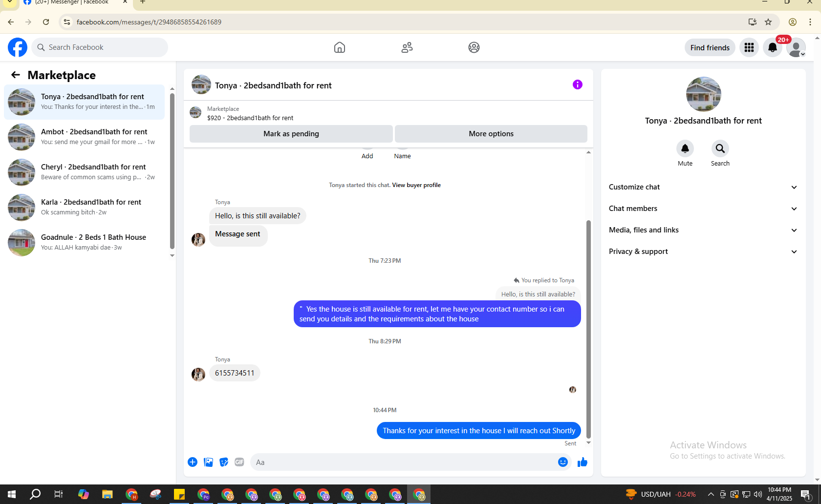Select Goadnule · 2 Beds 1 Bath House chat

84,242
